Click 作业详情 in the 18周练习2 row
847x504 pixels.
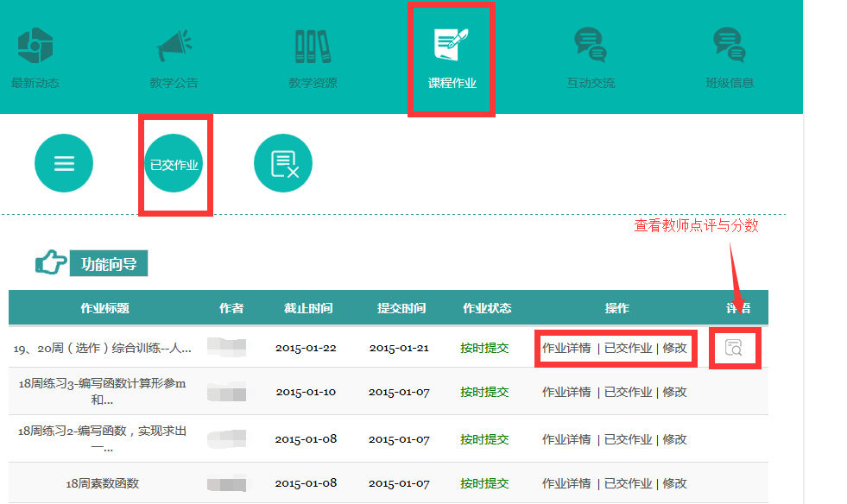point(566,439)
